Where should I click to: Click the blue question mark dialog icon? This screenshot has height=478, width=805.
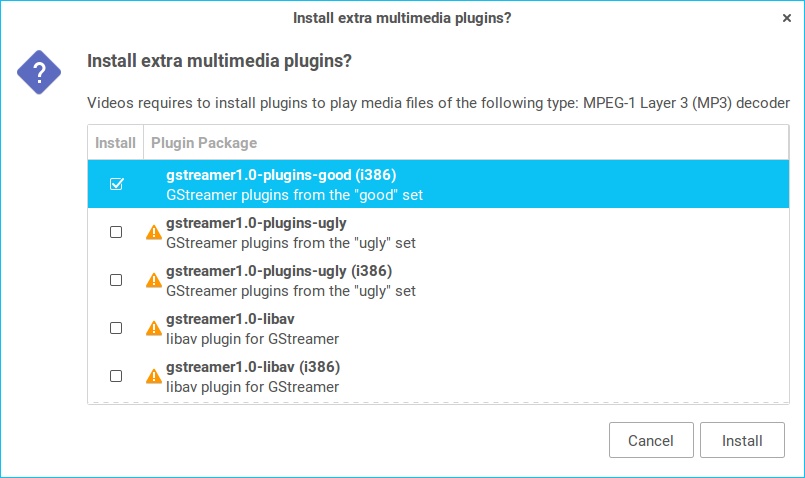[x=38, y=72]
